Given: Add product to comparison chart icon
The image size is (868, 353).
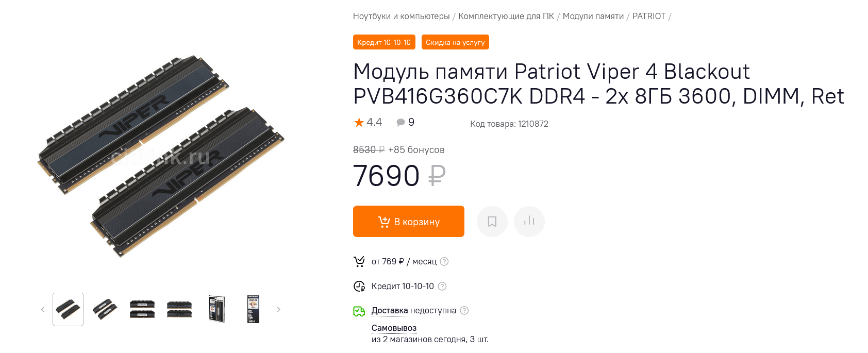Looking at the screenshot, I should point(529,222).
